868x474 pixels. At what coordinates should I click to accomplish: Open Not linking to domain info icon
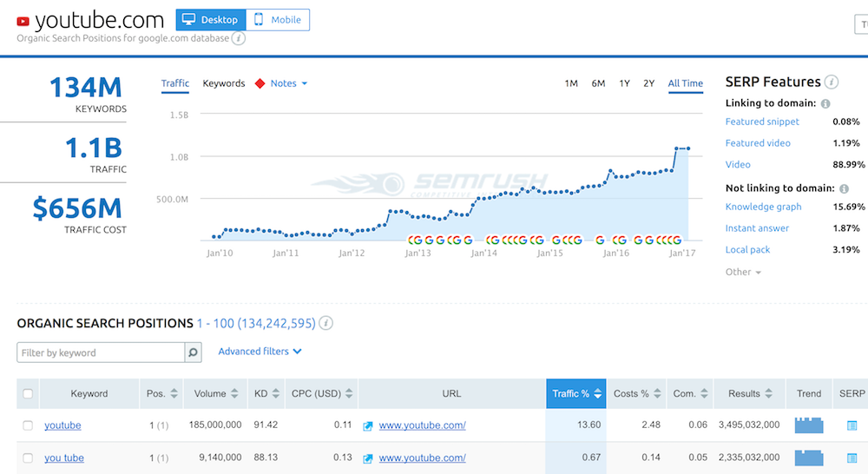coord(845,189)
